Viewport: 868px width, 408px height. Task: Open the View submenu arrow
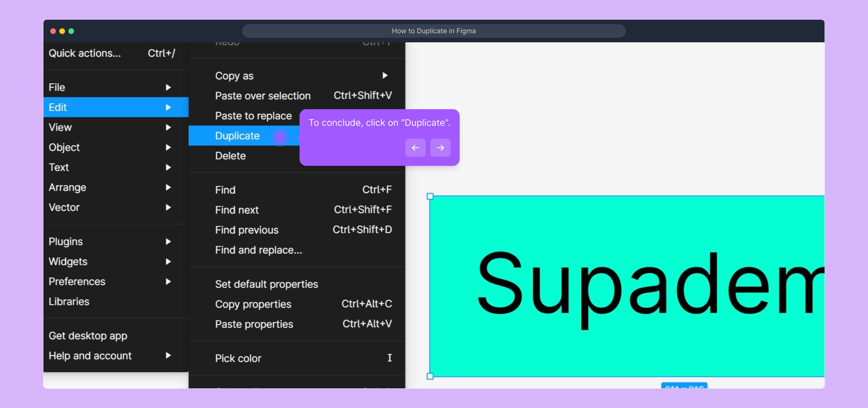pyautogui.click(x=168, y=127)
